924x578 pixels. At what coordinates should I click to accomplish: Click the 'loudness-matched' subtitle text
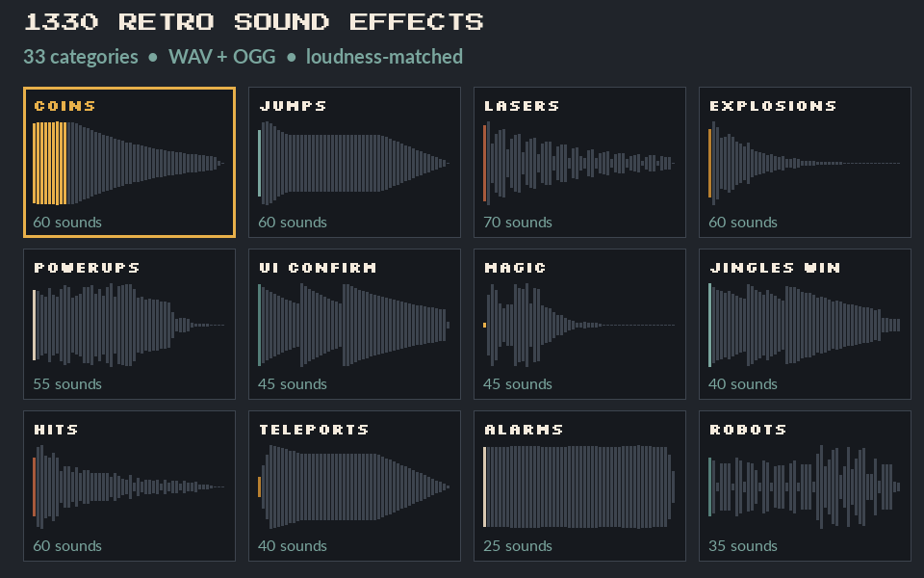pos(384,57)
